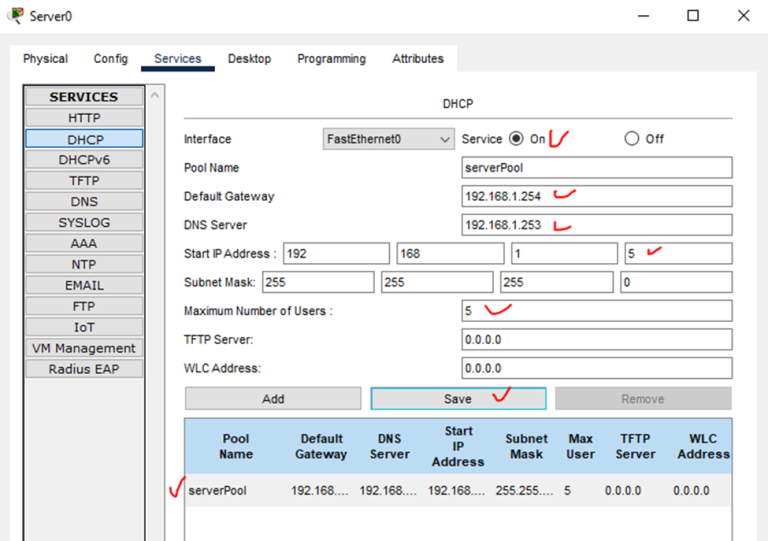This screenshot has height=541, width=768.
Task: Click the WLC Address column header
Action: [x=703, y=446]
